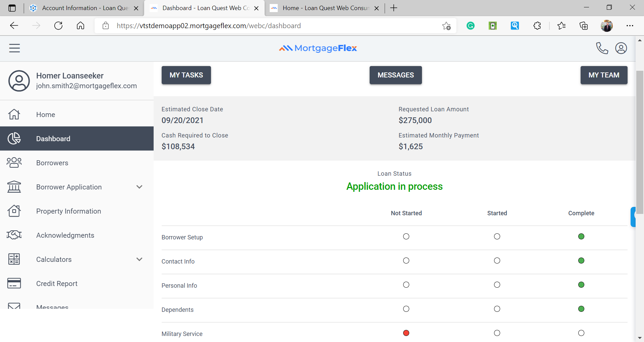Select the Acknowledgments handshake icon
The image size is (644, 342).
pyautogui.click(x=14, y=235)
